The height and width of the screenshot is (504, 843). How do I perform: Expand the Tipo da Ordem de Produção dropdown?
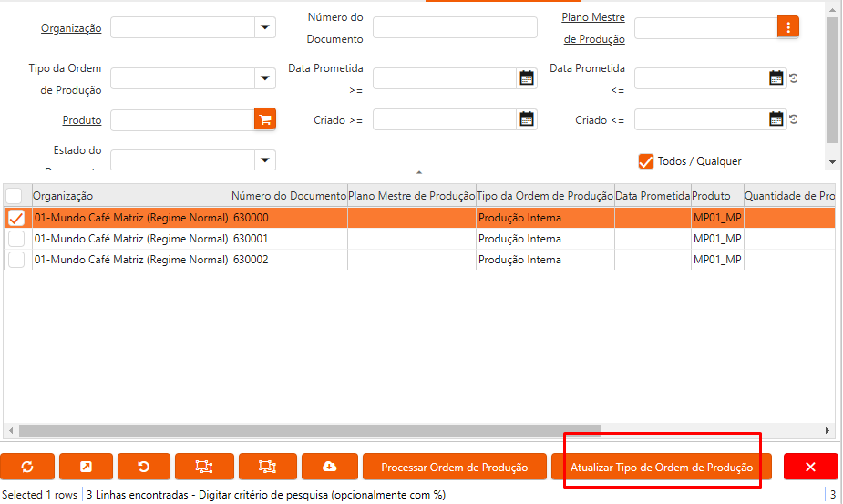tap(265, 78)
